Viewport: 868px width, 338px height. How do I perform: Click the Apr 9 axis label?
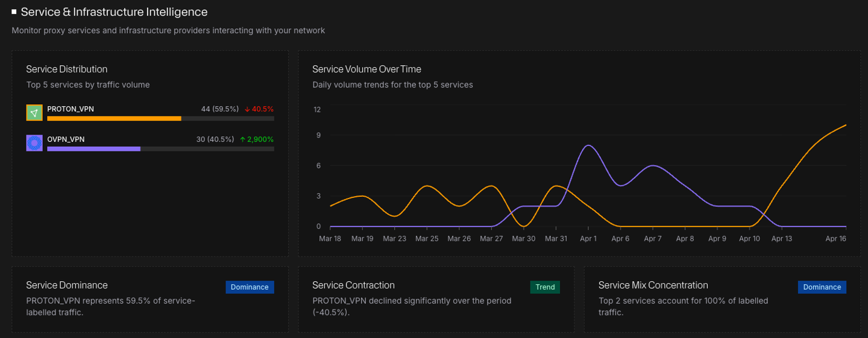click(717, 239)
